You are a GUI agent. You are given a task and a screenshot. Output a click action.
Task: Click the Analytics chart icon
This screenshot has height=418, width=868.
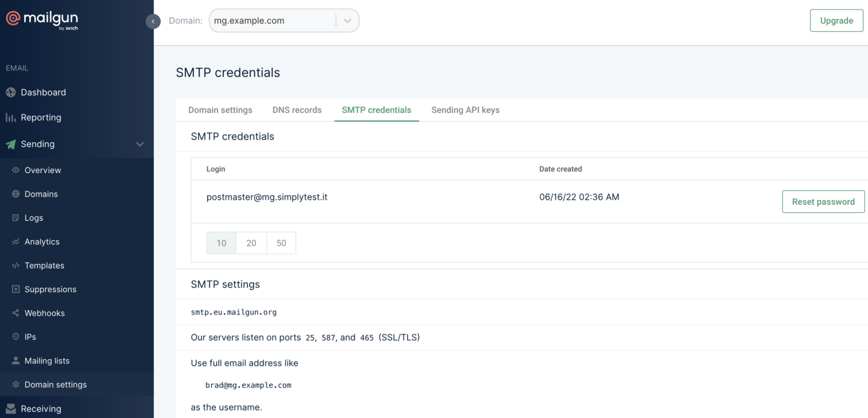click(16, 242)
